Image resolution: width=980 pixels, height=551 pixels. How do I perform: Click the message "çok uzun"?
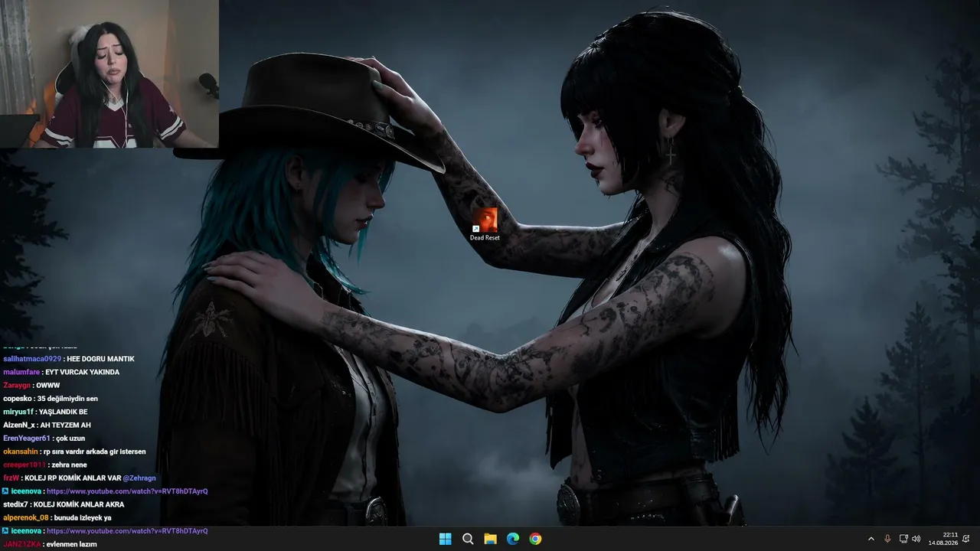pos(70,439)
